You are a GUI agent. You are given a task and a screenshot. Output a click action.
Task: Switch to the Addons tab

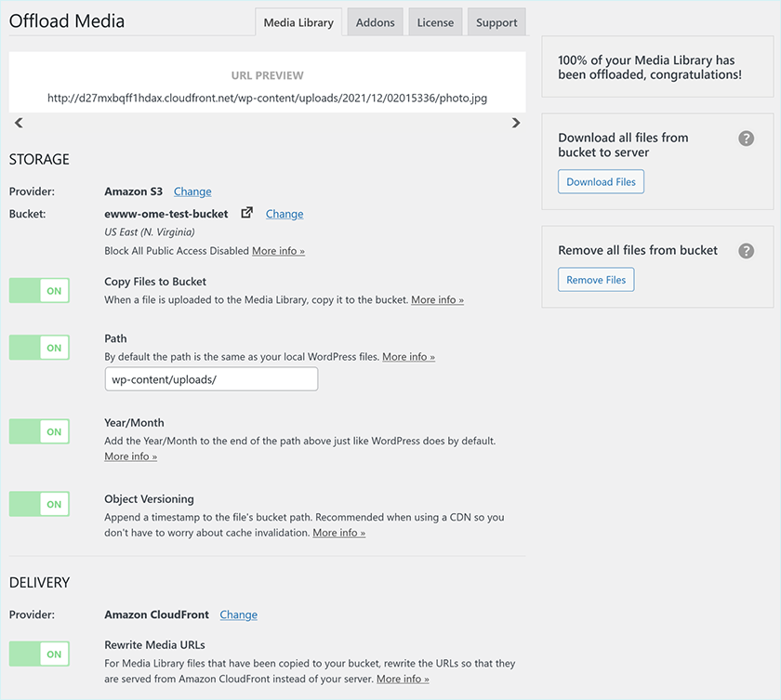click(x=375, y=21)
